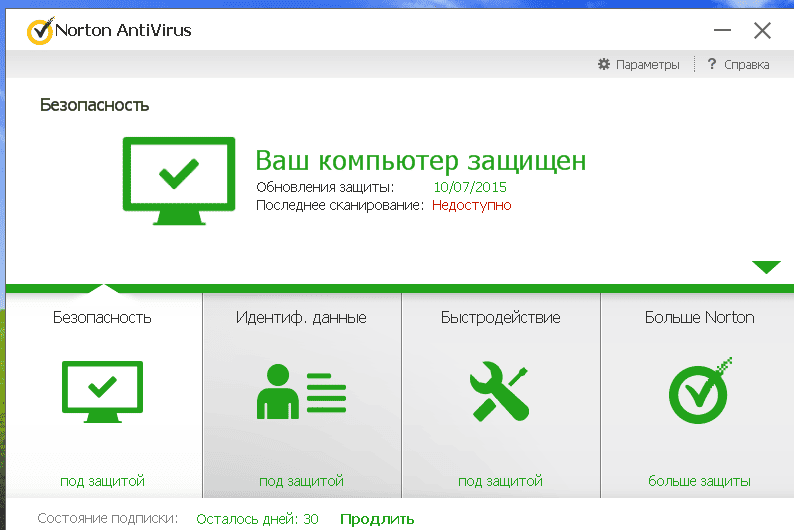
Task: Expand details with the green down arrow
Action: (x=766, y=267)
